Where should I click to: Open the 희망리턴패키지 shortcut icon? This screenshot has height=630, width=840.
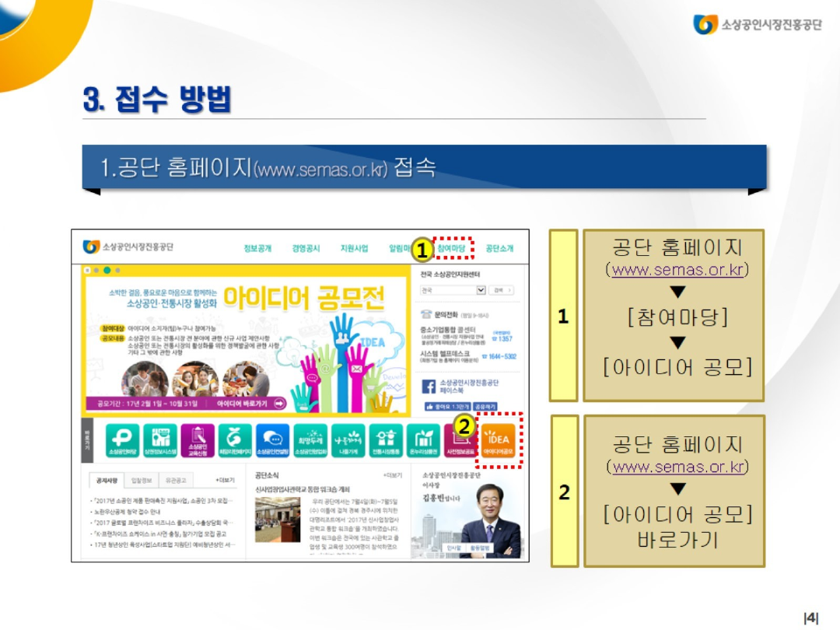235,440
